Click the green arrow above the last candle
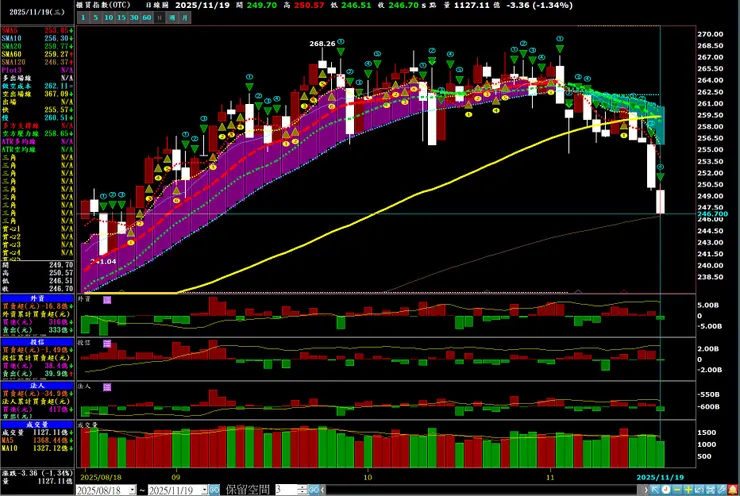Screen dimensions: 740x496 pos(661,177)
